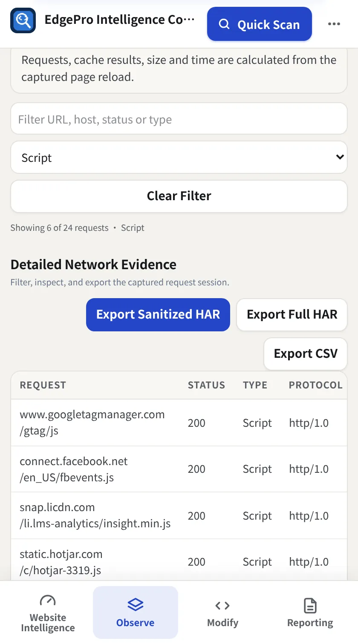
Task: Click the 200 status in the googletagmanager row
Action: [x=196, y=423]
